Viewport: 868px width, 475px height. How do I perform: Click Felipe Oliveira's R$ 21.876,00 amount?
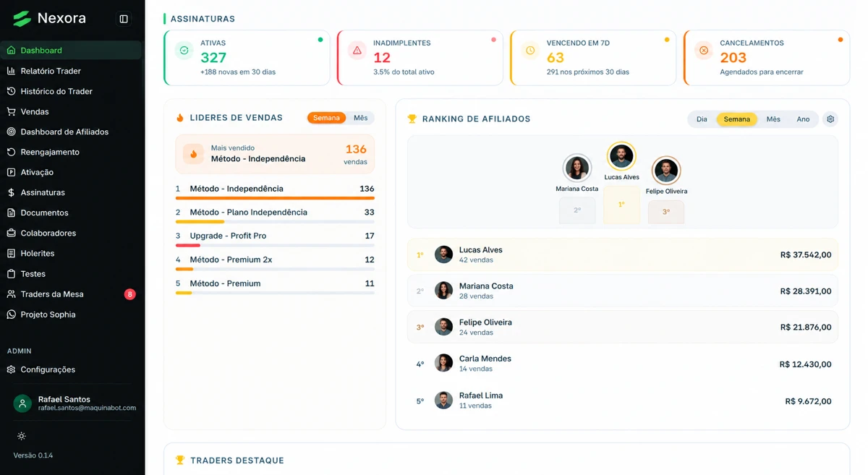(806, 328)
